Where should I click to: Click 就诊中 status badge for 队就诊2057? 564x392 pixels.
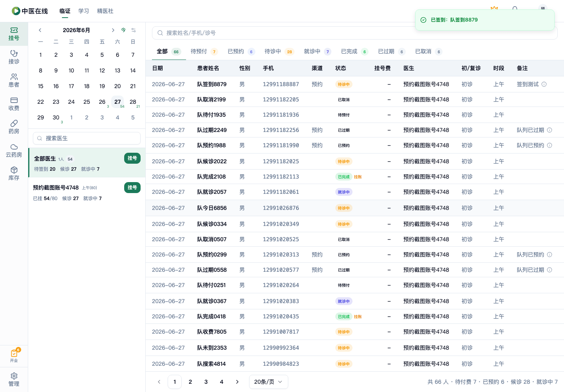(344, 192)
